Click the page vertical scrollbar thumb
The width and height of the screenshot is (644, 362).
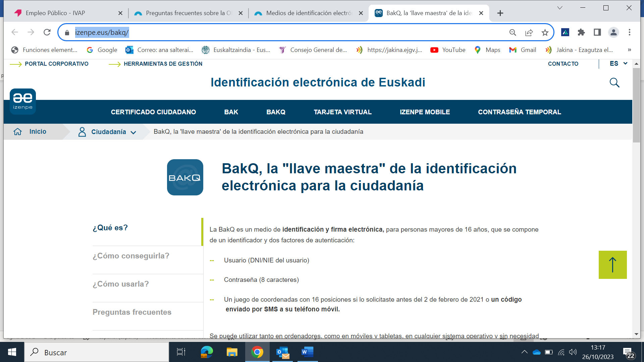click(636, 106)
